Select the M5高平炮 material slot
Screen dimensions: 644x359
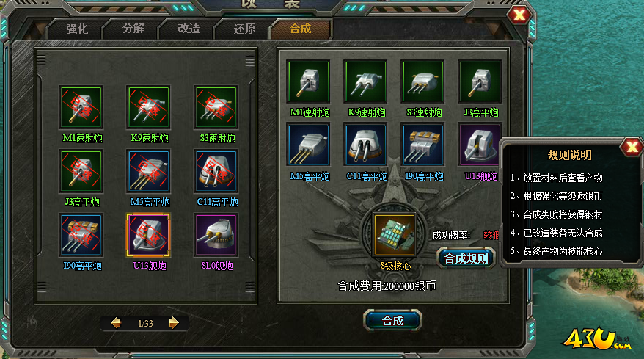point(309,145)
